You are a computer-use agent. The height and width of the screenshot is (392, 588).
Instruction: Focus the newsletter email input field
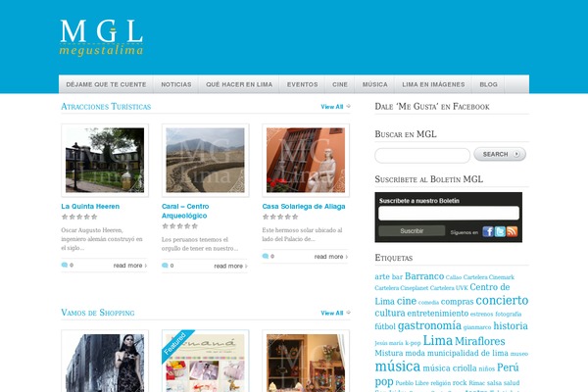(449, 213)
